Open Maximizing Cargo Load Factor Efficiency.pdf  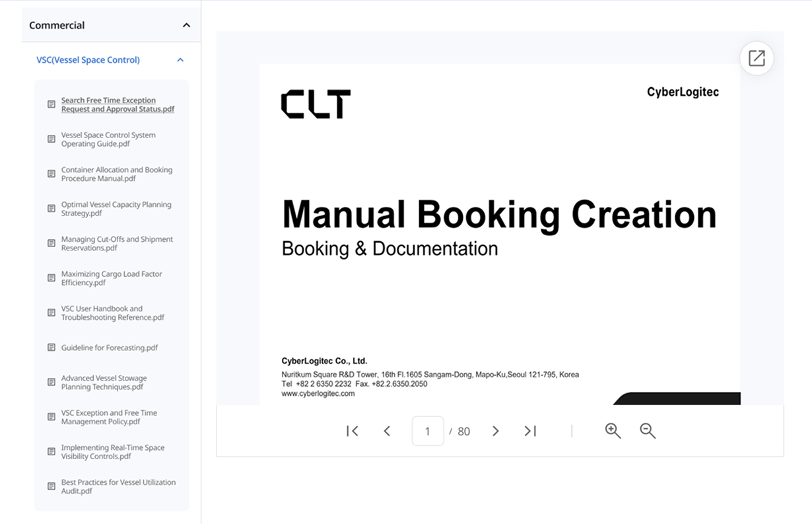111,278
